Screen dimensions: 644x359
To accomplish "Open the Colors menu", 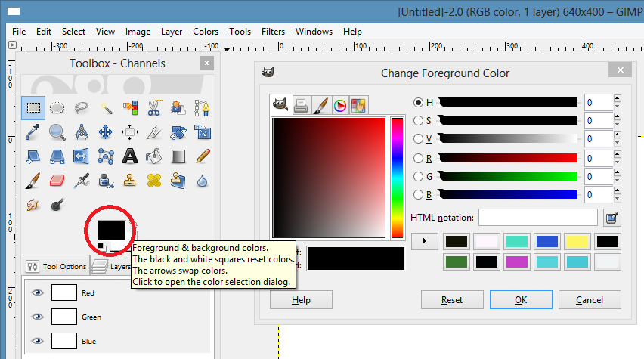I will point(206,32).
